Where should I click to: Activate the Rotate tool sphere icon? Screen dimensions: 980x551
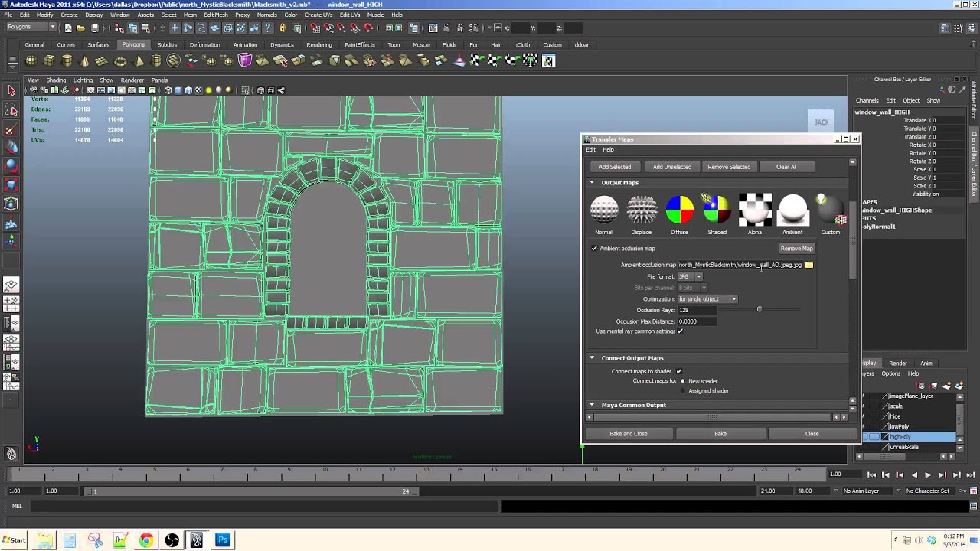(x=11, y=165)
